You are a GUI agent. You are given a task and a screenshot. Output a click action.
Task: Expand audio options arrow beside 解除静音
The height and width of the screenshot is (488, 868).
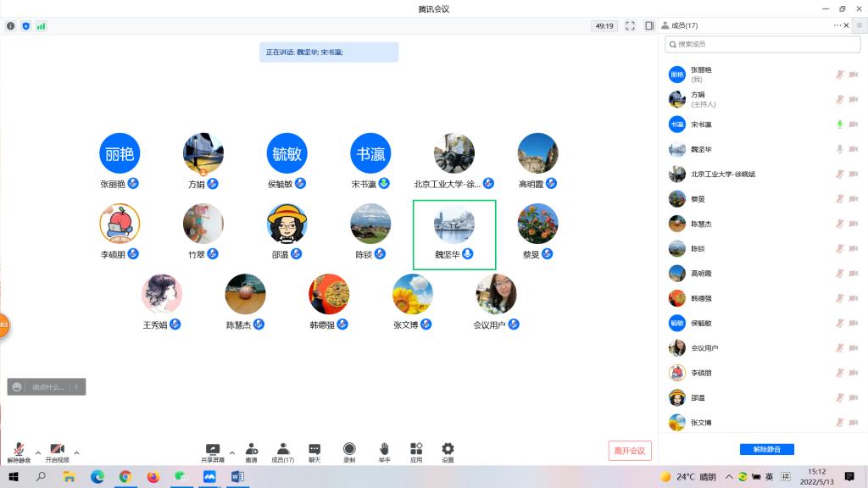[38, 452]
